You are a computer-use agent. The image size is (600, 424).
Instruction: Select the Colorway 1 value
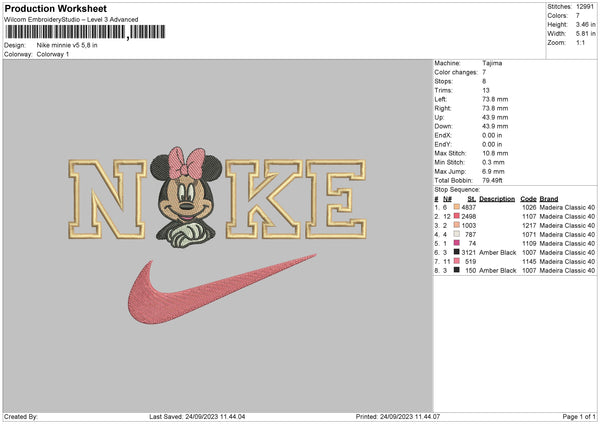53,54
